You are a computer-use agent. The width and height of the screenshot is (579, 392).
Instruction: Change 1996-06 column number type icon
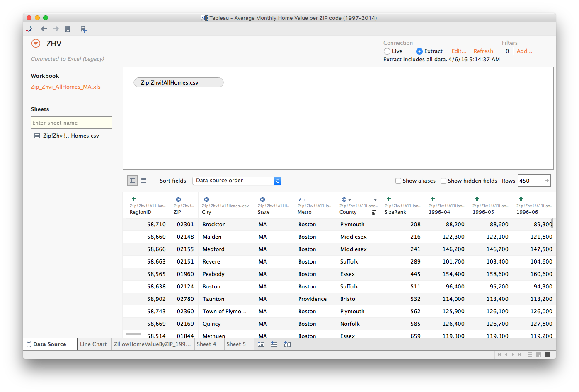(521, 199)
